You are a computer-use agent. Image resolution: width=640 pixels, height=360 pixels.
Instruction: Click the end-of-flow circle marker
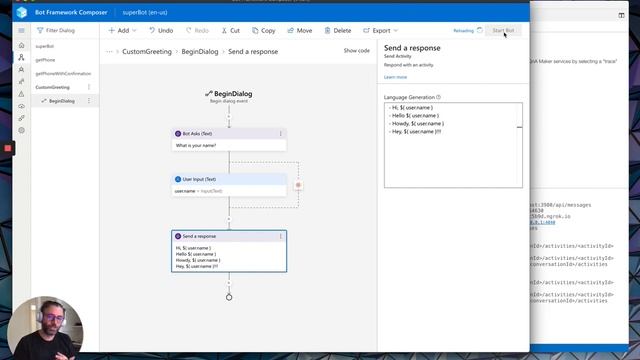click(229, 298)
